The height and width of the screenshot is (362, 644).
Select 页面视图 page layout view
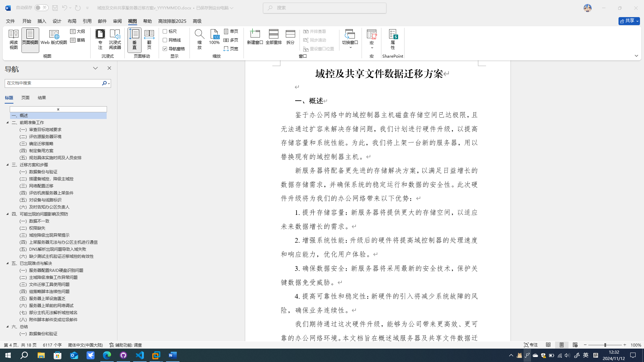click(x=30, y=40)
